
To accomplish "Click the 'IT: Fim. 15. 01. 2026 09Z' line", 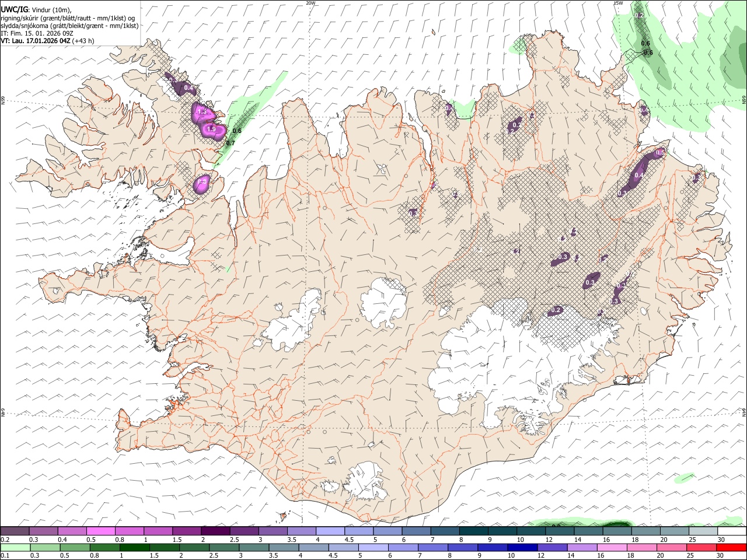I will (x=37, y=33).
